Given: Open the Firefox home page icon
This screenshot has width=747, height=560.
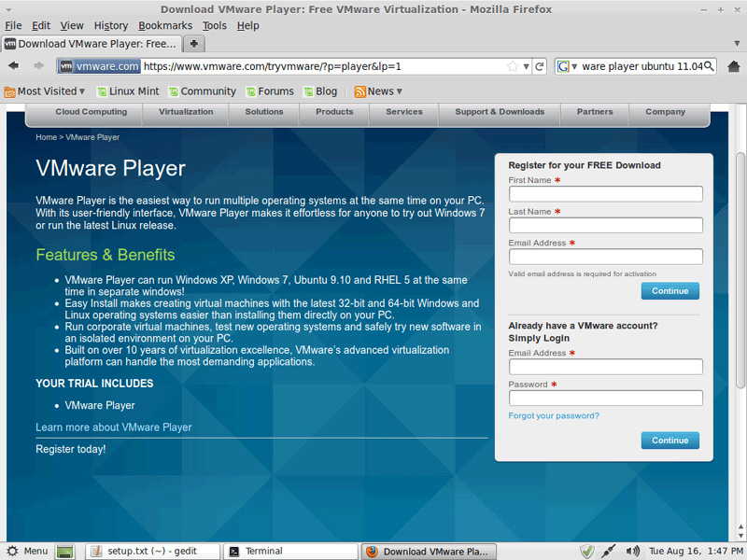Looking at the screenshot, I should point(734,66).
